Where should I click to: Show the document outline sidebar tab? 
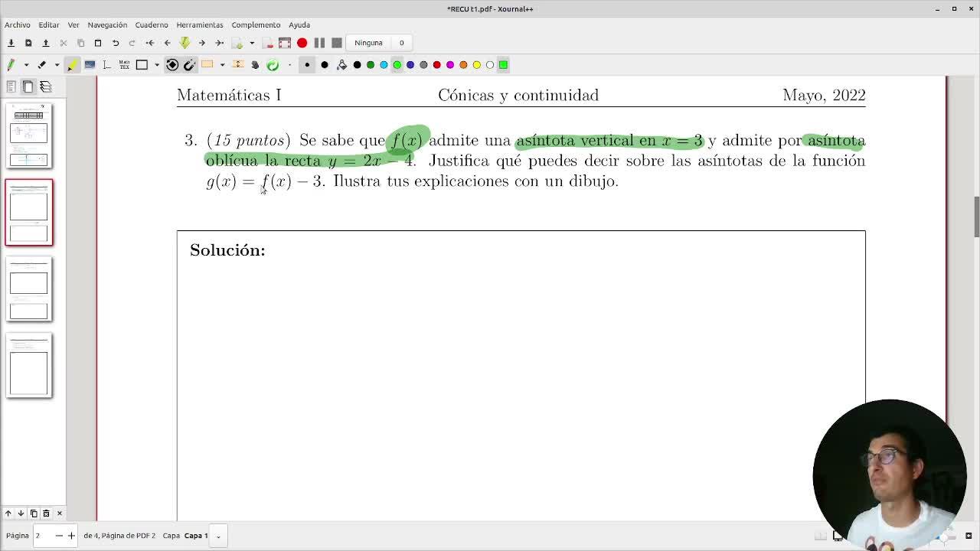11,86
